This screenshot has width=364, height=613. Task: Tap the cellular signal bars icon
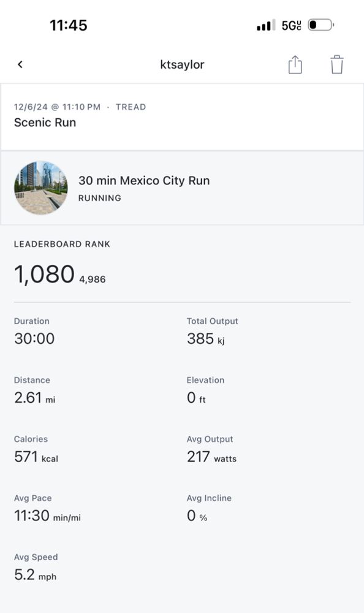point(266,25)
